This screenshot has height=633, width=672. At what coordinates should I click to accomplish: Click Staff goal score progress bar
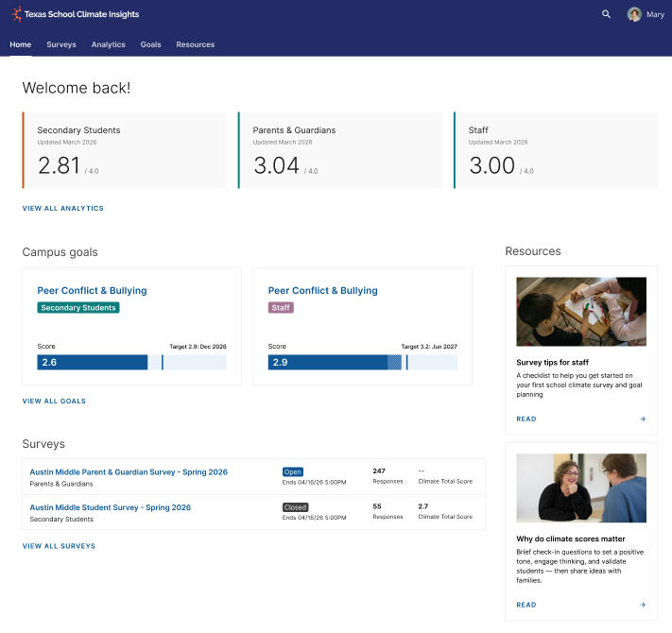coord(363,363)
